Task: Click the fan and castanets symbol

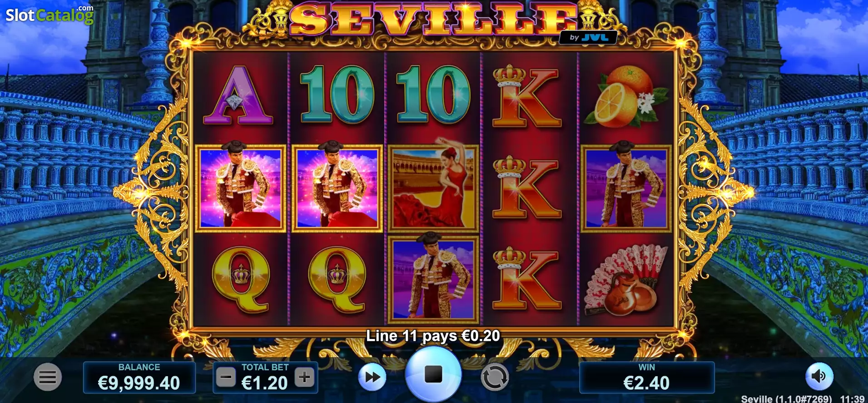Action: (625, 279)
